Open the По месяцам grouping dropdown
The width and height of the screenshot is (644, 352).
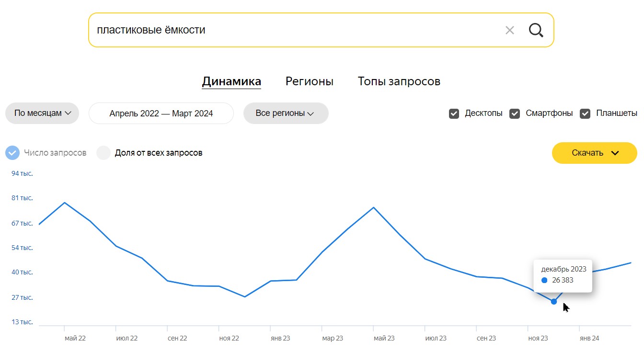pos(42,114)
